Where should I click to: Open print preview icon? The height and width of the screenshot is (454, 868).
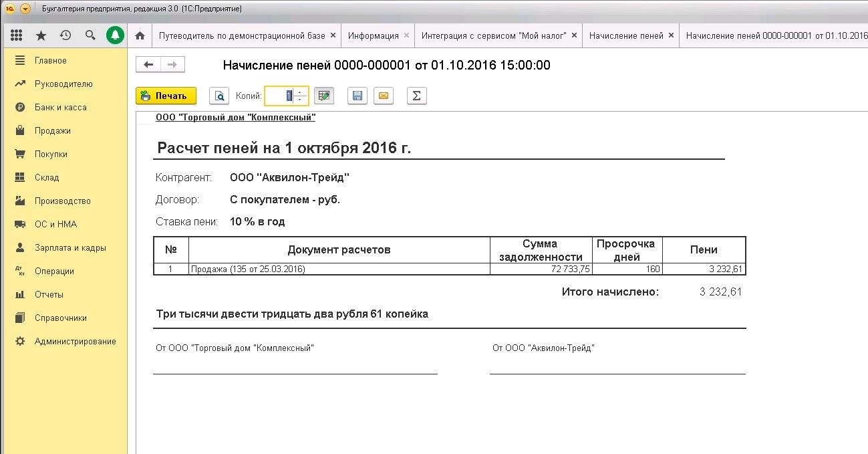(219, 96)
